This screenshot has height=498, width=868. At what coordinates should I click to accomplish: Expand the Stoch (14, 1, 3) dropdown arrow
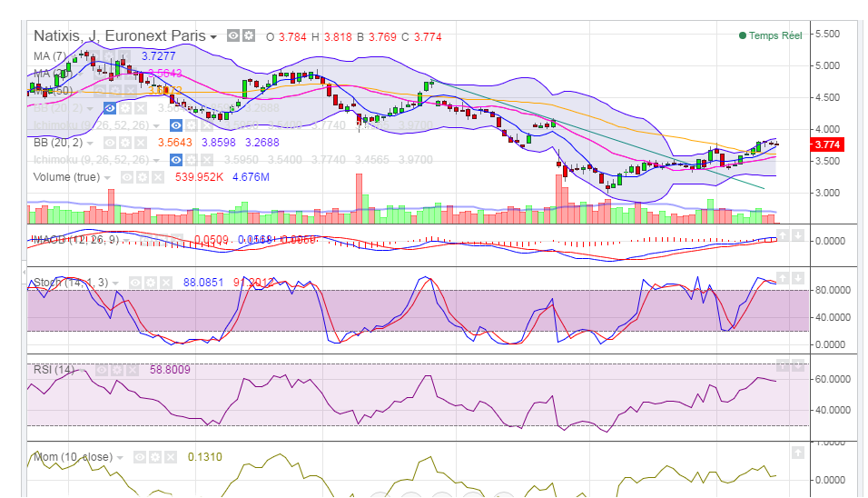(x=113, y=284)
